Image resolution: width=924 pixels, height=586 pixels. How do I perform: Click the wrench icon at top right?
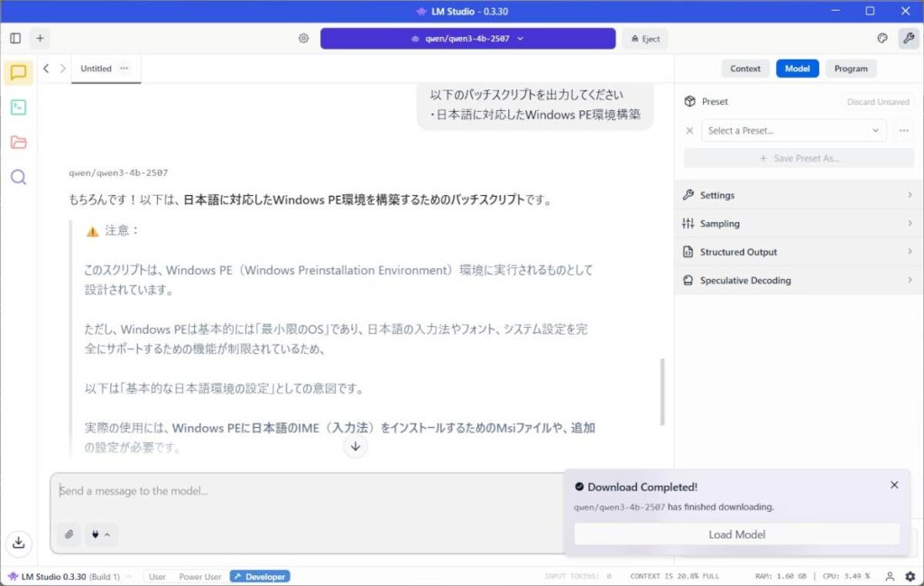(908, 39)
